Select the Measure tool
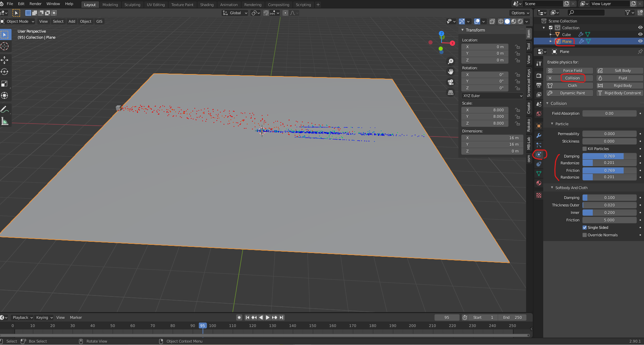The image size is (644, 345). point(5,121)
